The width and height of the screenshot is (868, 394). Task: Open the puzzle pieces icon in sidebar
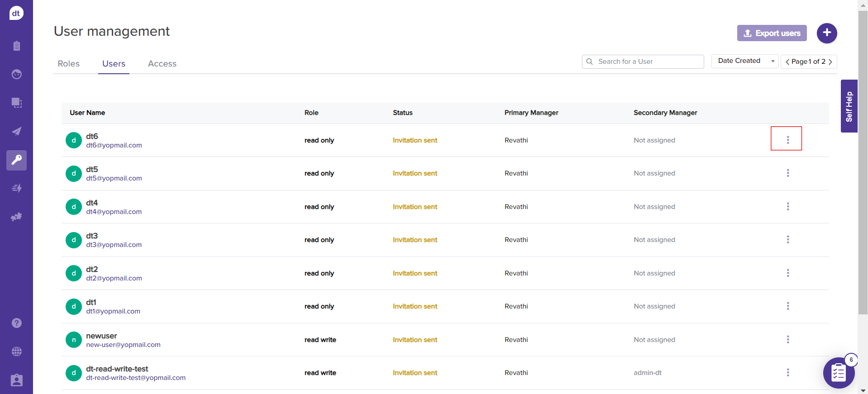click(17, 217)
